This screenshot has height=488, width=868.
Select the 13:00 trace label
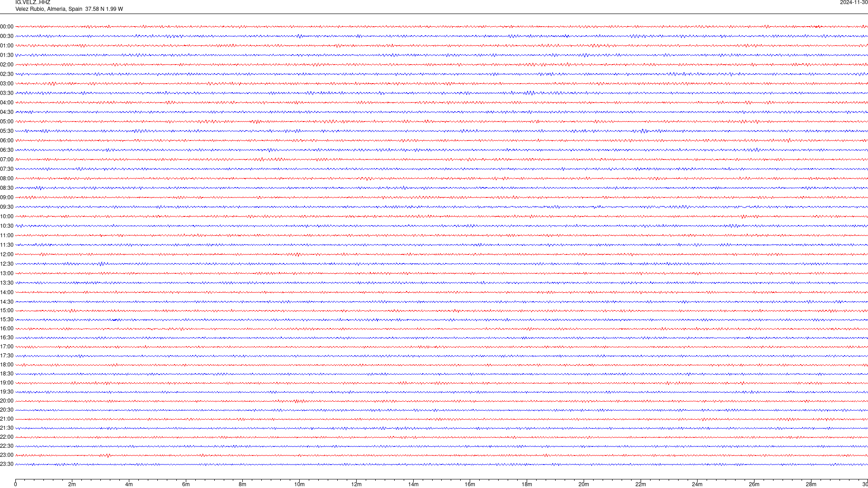(7, 273)
